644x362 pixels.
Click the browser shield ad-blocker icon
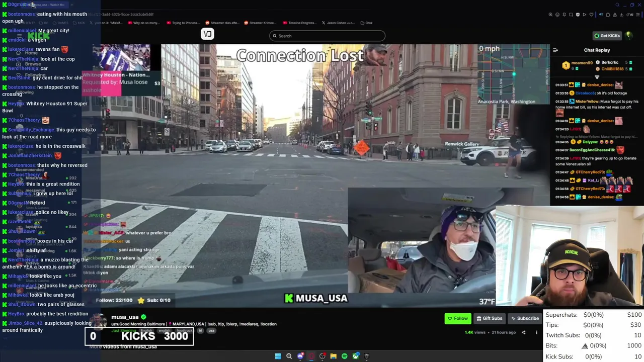point(578,15)
